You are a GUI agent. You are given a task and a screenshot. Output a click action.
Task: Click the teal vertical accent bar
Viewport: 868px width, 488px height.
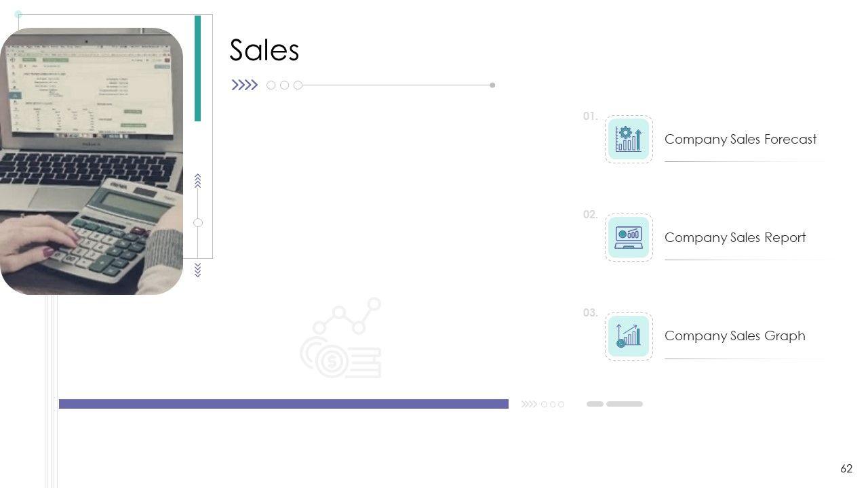[x=198, y=68]
